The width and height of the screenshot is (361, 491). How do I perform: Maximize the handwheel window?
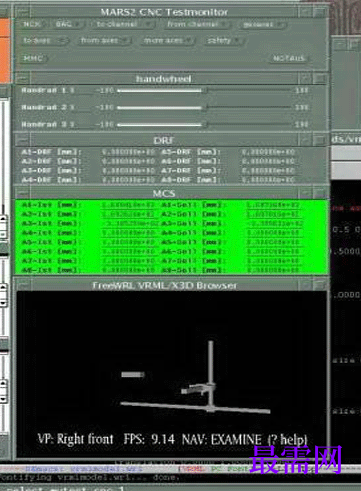(x=320, y=79)
